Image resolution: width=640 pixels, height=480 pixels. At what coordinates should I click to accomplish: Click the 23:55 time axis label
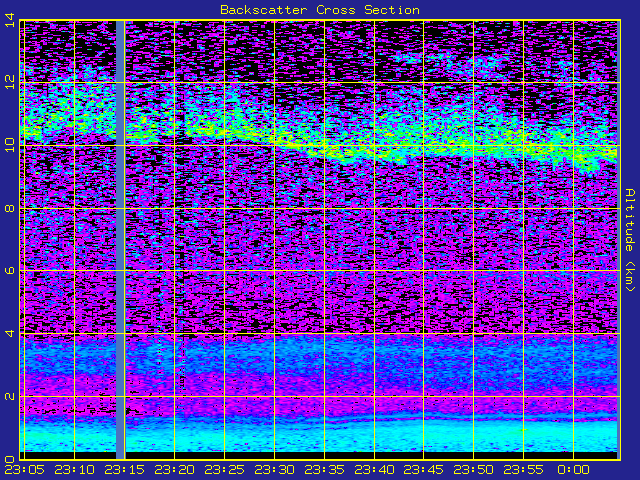(523, 470)
